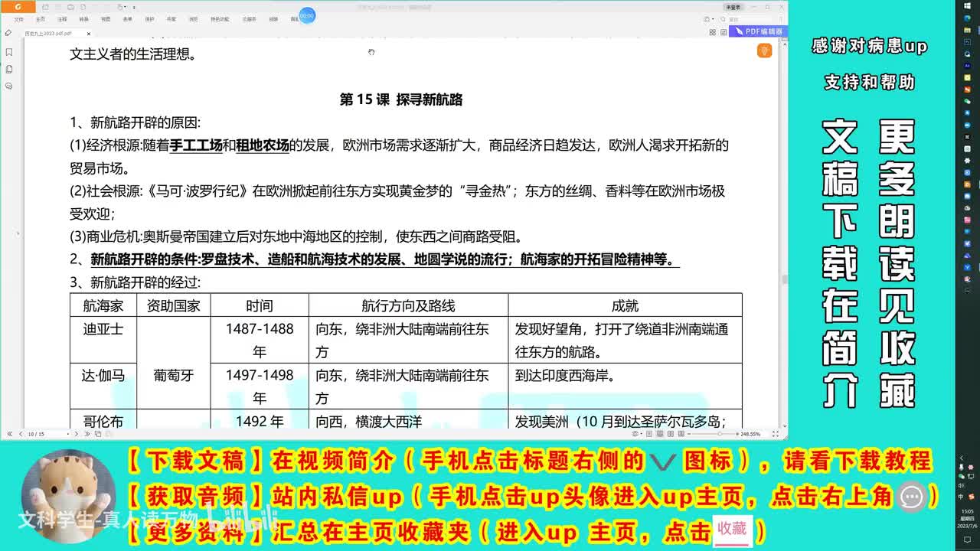
Task: Open the 保护 ribbon tab
Action: pos(149,19)
